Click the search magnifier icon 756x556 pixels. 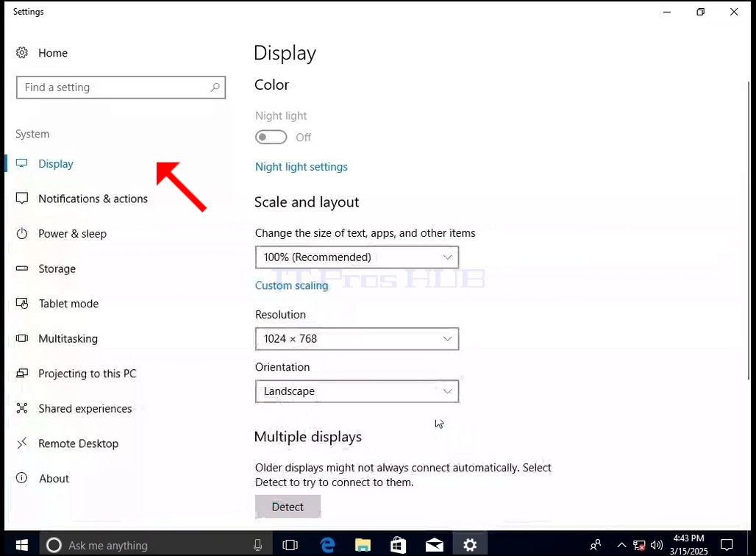[x=215, y=88]
